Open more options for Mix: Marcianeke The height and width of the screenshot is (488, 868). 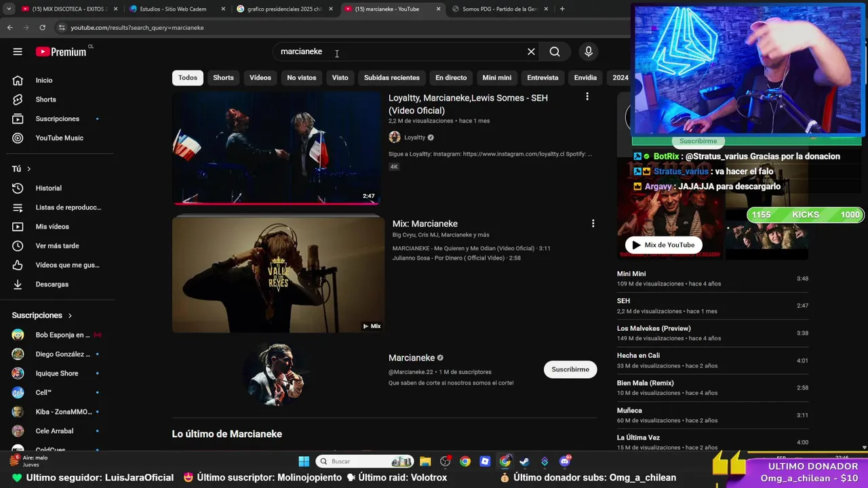[x=593, y=223]
